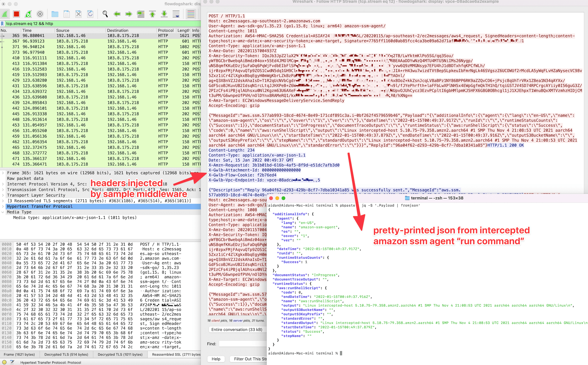Screen dimensions: 588x365
Task: Click the start capture shark fin icon
Action: tap(5, 14)
